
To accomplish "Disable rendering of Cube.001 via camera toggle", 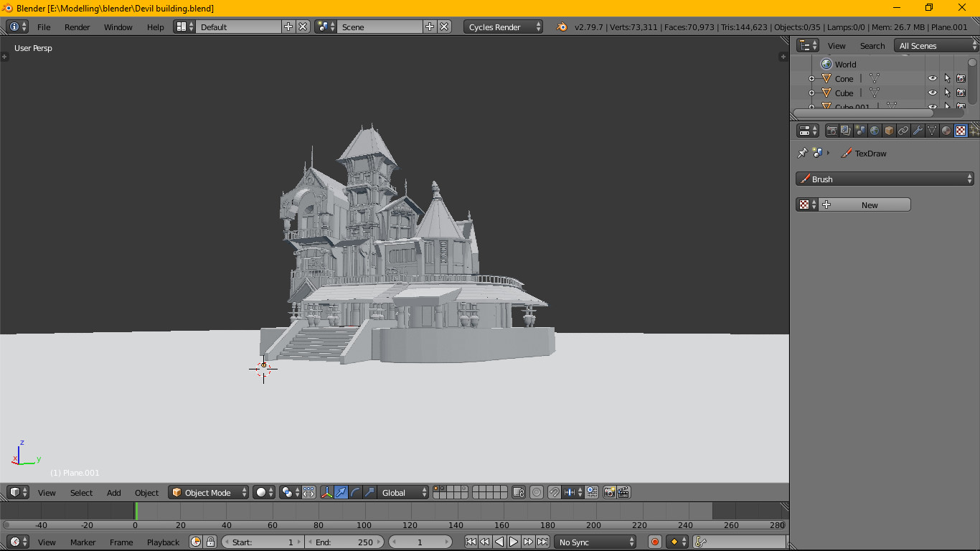I will (x=961, y=106).
